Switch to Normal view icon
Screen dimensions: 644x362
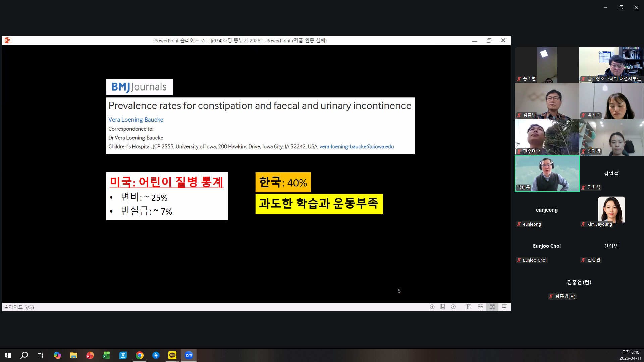[468, 307]
